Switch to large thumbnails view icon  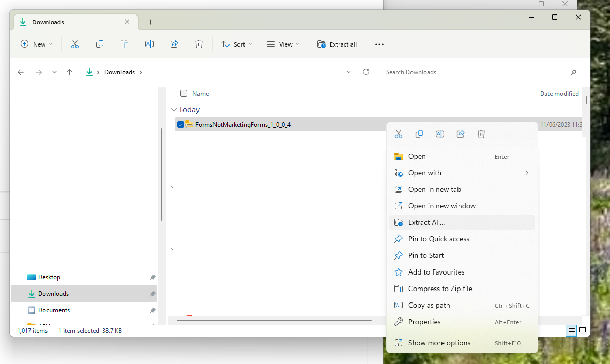583,330
